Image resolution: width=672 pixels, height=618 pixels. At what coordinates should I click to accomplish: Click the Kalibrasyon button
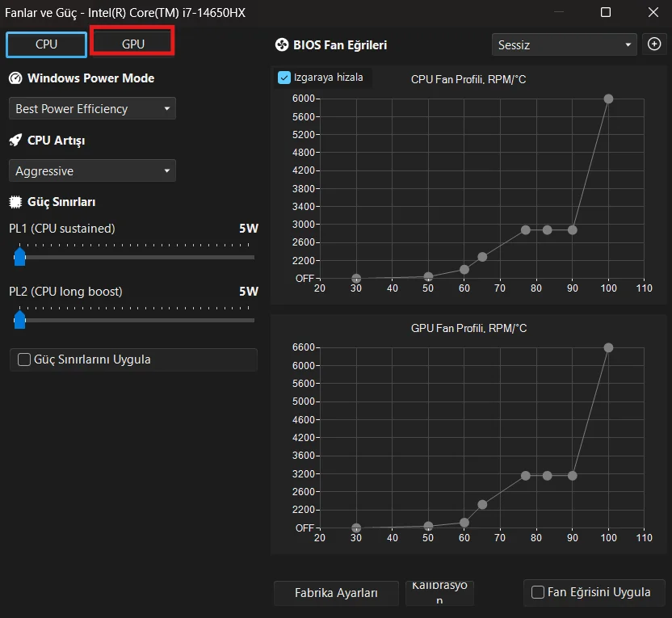pyautogui.click(x=439, y=593)
